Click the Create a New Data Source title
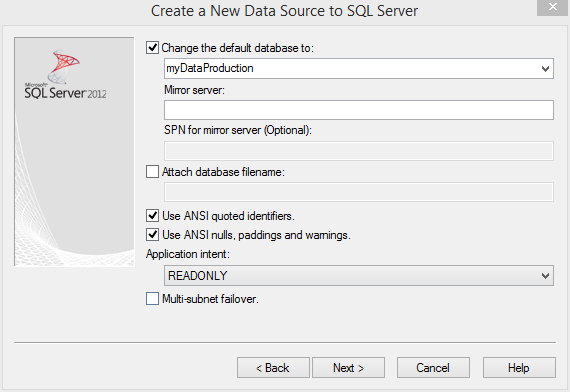Screen dimensions: 570x392 (284, 11)
